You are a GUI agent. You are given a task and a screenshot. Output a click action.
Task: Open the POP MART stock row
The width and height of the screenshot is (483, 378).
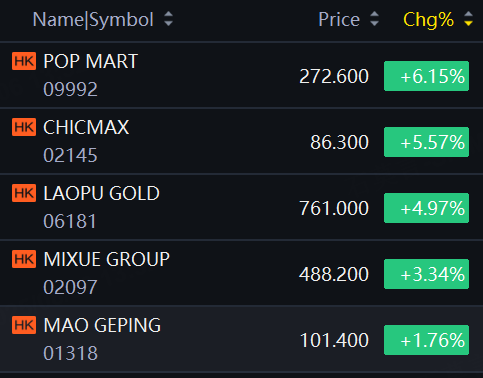241,75
